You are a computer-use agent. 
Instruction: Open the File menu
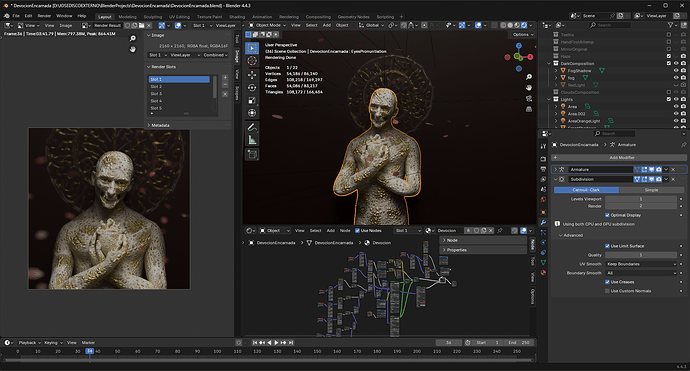click(x=16, y=16)
